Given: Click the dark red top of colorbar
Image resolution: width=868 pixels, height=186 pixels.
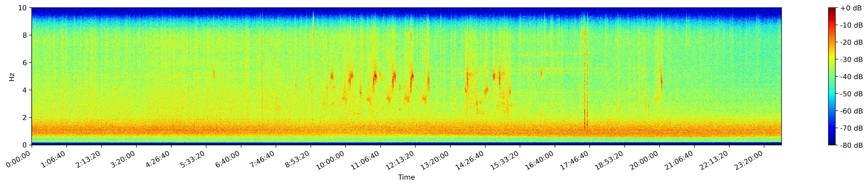Looking at the screenshot, I should click(x=832, y=10).
